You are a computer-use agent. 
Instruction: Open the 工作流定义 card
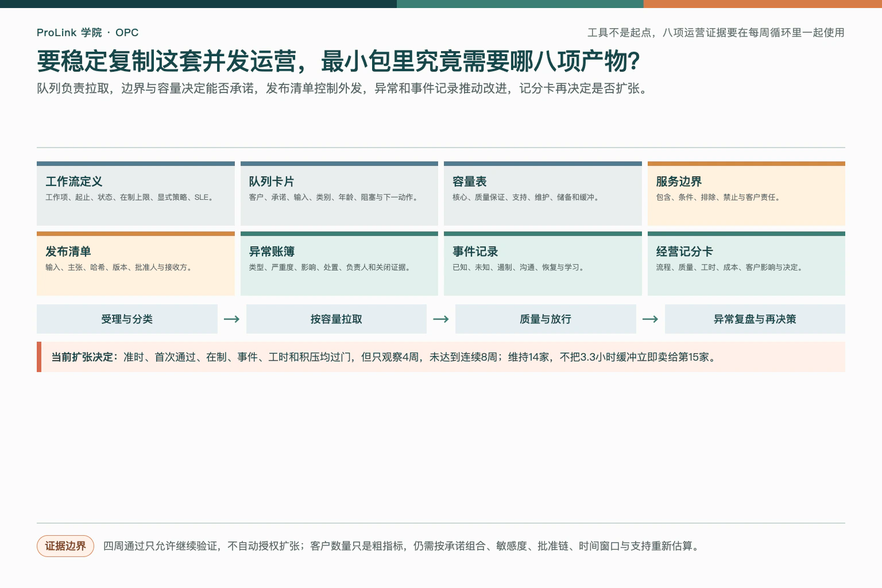coord(136,194)
